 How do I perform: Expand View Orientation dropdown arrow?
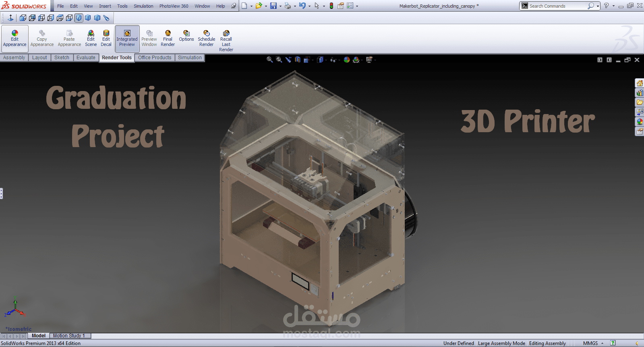pos(313,60)
